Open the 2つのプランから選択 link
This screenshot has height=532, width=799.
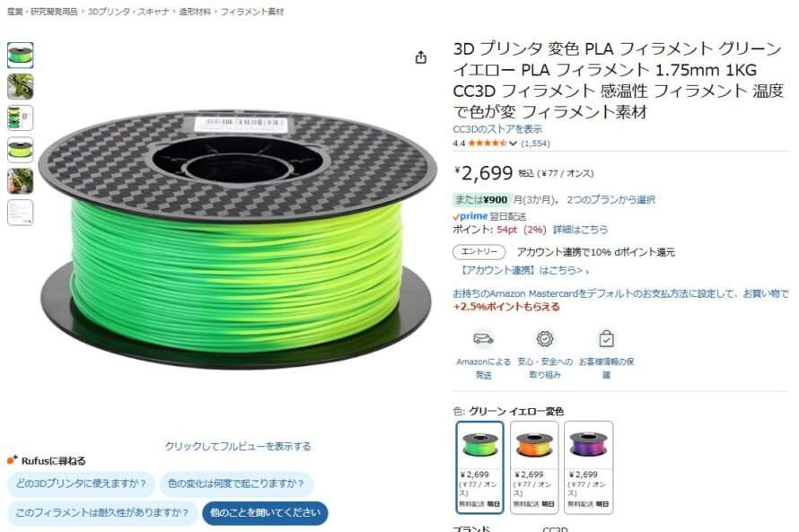pyautogui.click(x=611, y=199)
